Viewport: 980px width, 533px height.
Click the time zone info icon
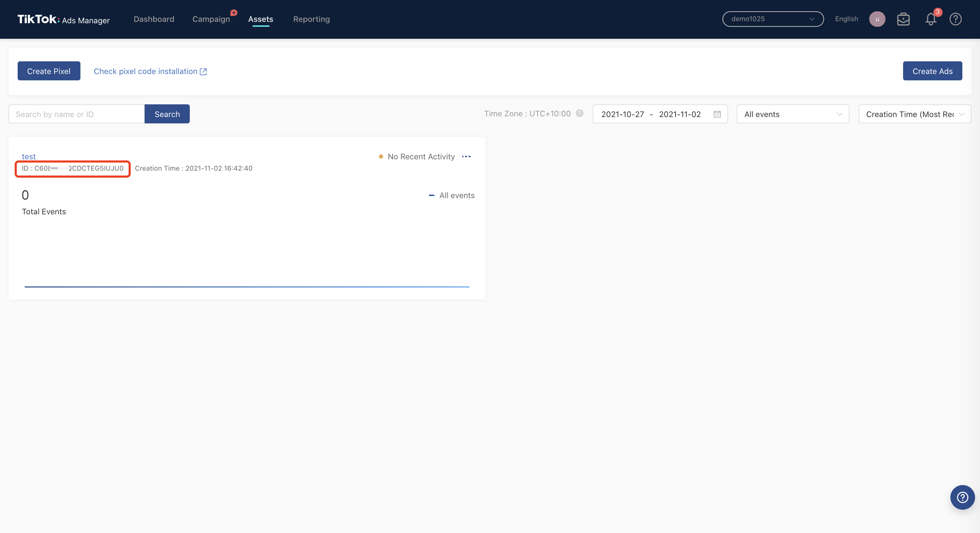(579, 113)
